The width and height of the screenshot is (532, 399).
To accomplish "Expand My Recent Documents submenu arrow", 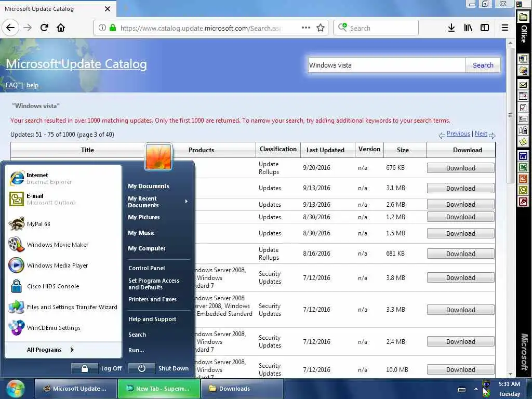I will coord(187,202).
